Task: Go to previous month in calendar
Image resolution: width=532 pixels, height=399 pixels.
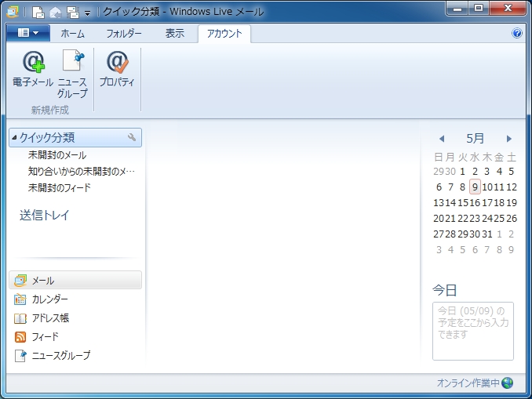Action: coord(442,139)
